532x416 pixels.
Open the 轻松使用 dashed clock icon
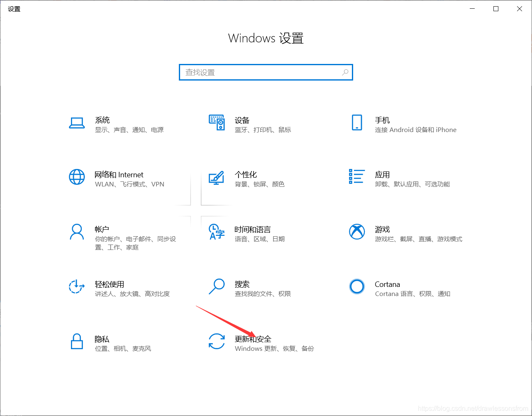tap(76, 287)
